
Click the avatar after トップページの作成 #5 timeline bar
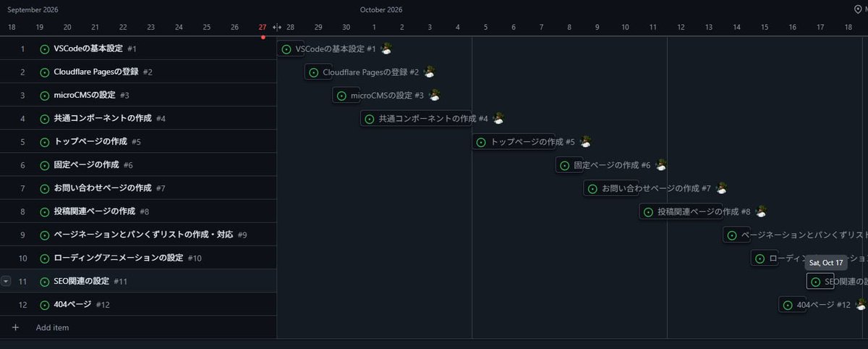tap(585, 141)
